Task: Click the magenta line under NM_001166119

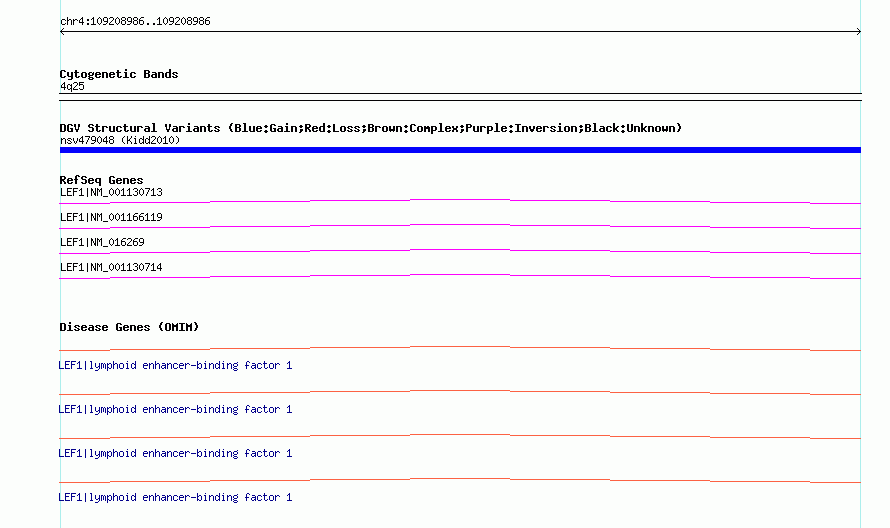Action: click(460, 226)
